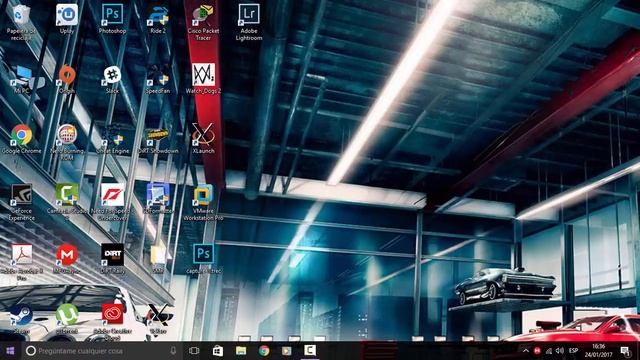Image resolution: width=640 pixels, height=360 pixels.
Task: Open the Action Center notifications
Action: click(x=625, y=351)
